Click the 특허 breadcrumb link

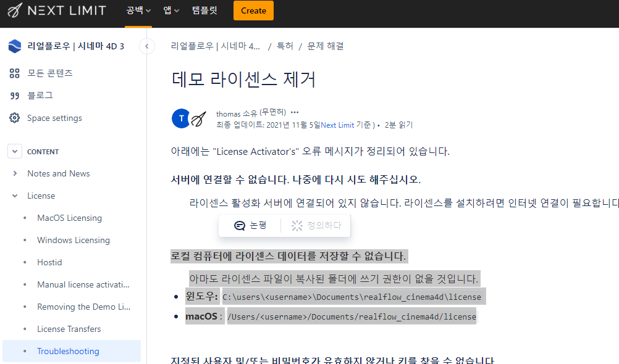(285, 46)
